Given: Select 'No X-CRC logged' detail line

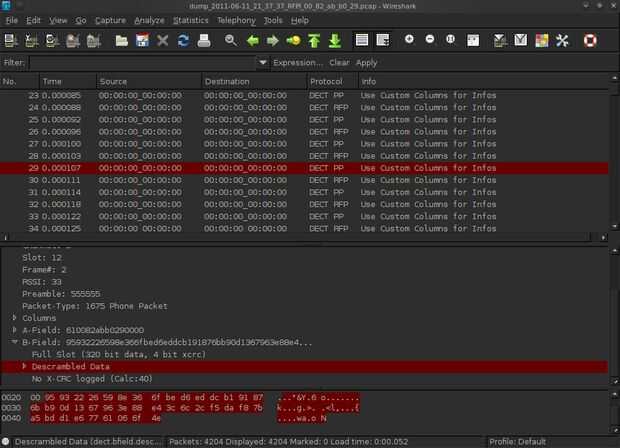Looking at the screenshot, I should click(x=92, y=378).
